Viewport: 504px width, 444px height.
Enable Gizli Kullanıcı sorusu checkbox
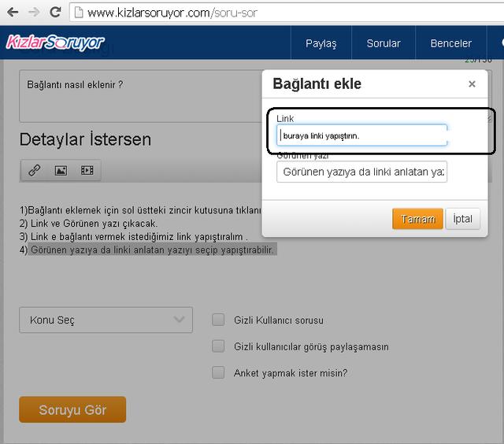coord(218,320)
